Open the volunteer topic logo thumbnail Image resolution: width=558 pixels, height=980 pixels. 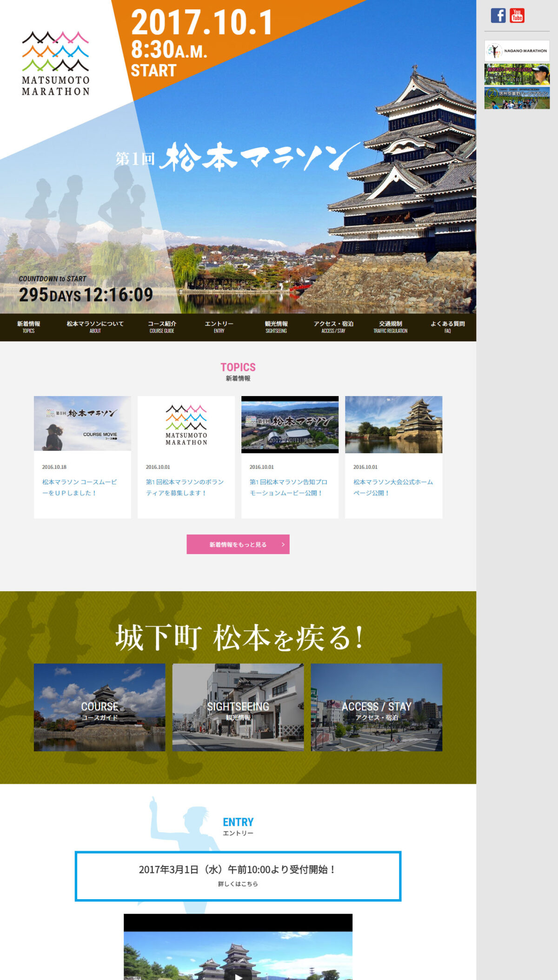pos(186,424)
